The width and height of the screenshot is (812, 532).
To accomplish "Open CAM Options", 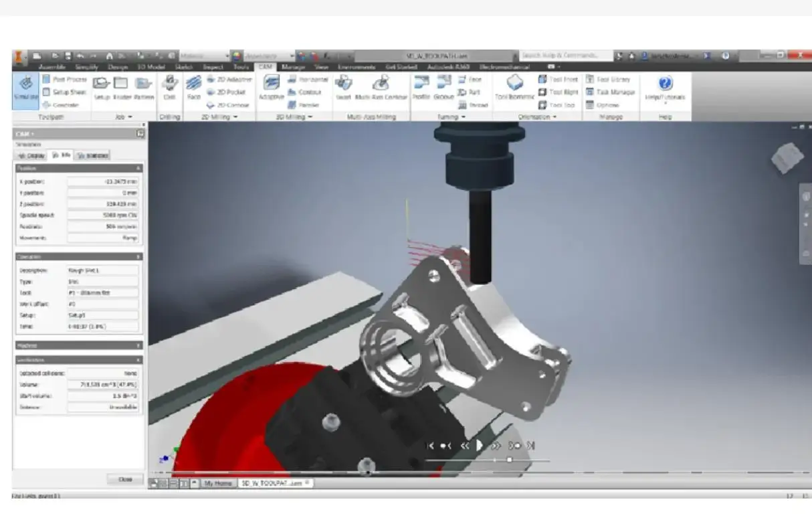I will (603, 105).
